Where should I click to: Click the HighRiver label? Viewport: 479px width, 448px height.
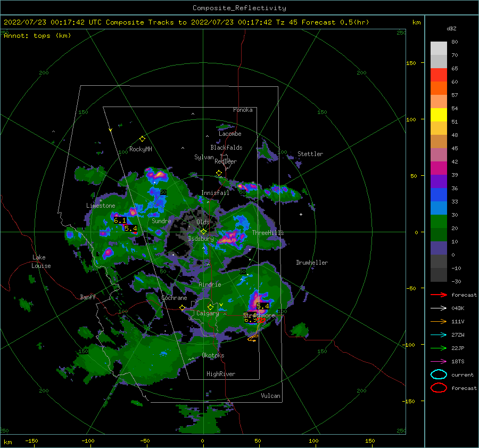[x=220, y=374]
